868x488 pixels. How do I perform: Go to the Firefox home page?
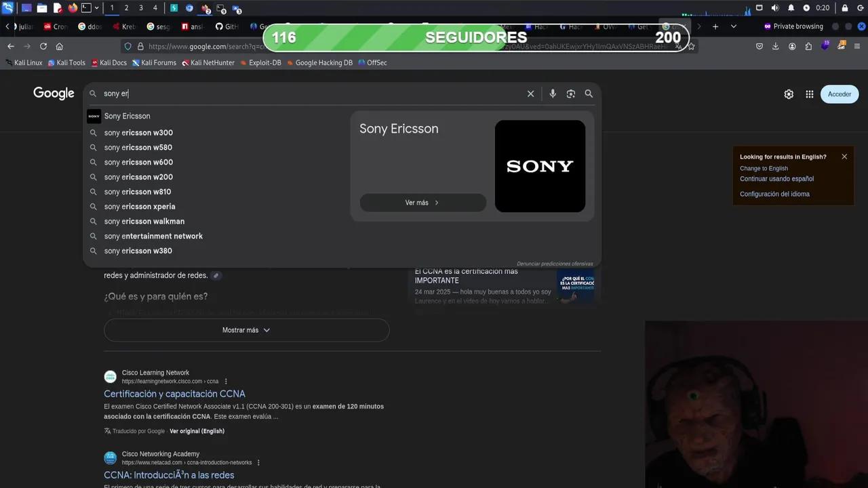(x=60, y=46)
